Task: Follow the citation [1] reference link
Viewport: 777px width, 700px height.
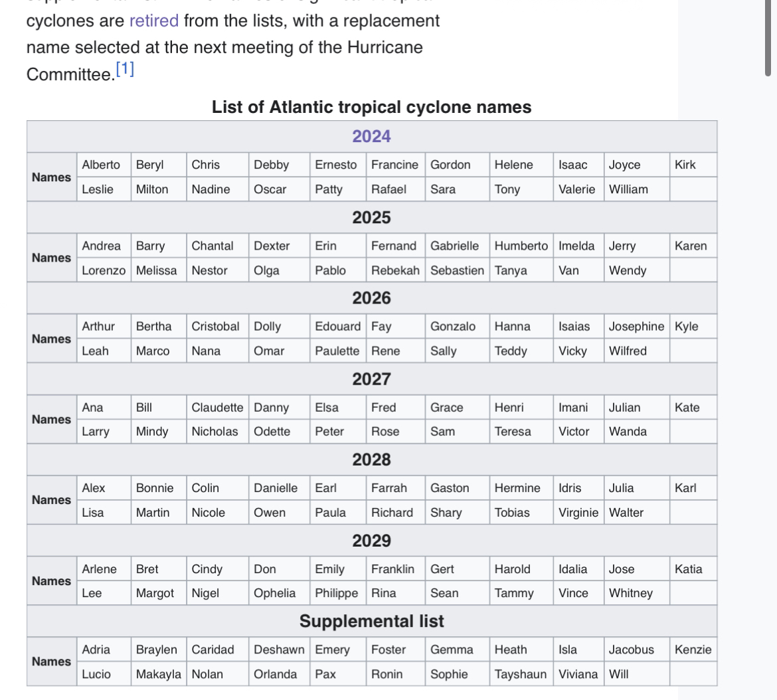Action: pos(125,68)
